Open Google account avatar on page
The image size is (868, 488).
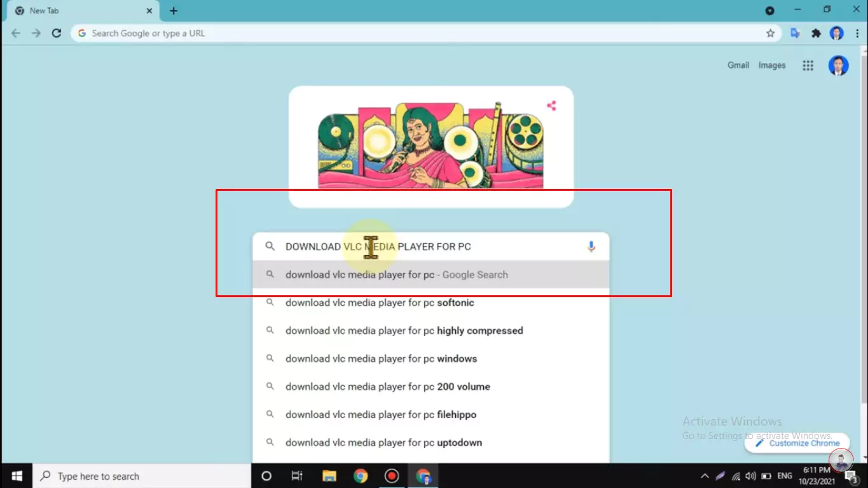[x=838, y=66]
